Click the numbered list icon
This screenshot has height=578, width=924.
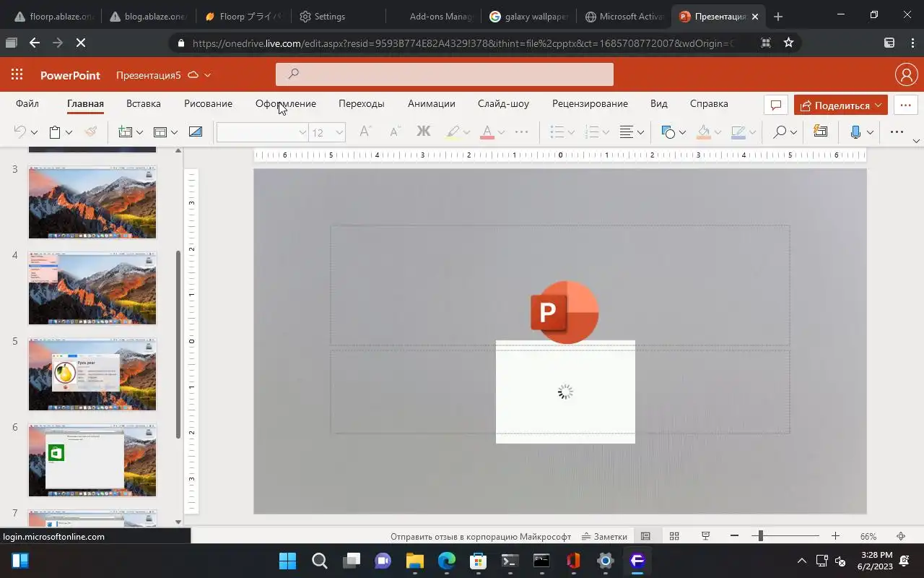pos(592,132)
